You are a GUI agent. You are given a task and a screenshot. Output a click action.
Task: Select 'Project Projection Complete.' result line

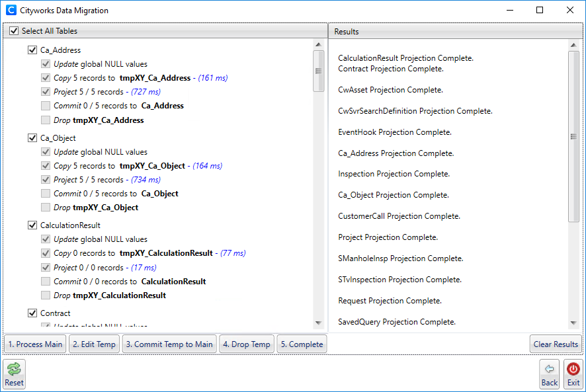(388, 237)
